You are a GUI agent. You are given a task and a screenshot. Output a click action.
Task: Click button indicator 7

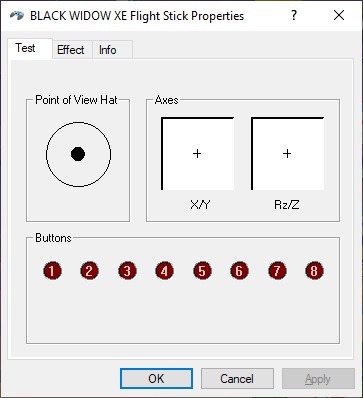pyautogui.click(x=277, y=271)
